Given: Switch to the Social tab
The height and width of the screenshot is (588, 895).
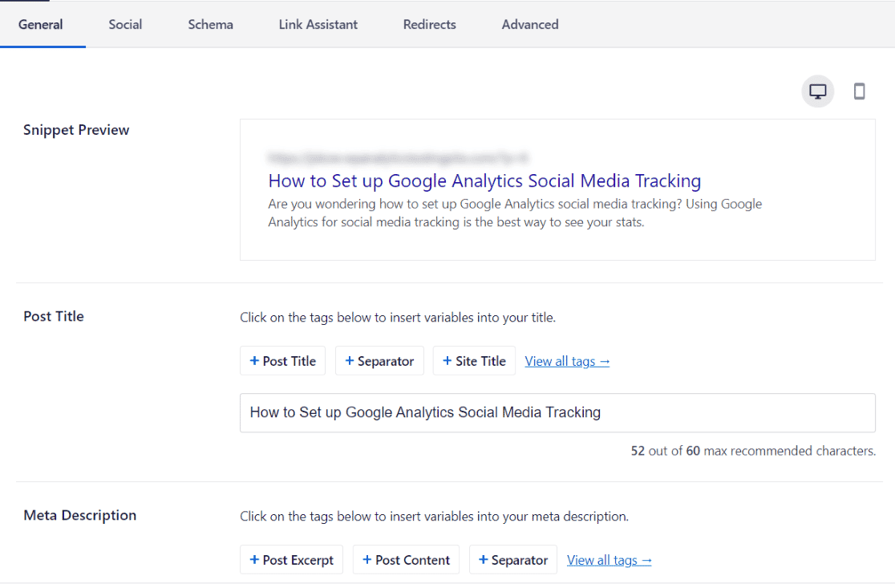Looking at the screenshot, I should coord(125,25).
